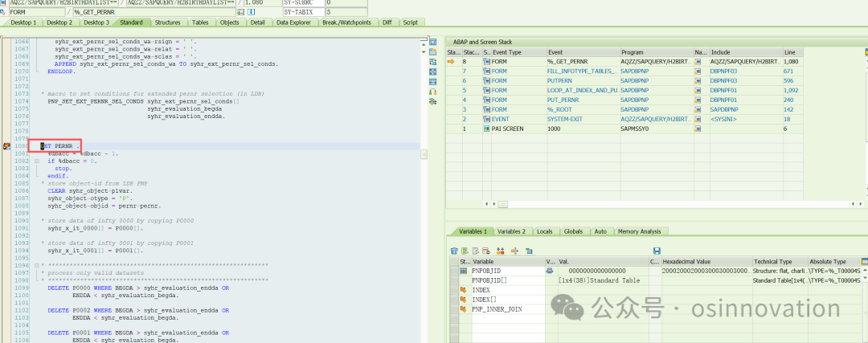Switch to the Auto tab
Viewport: 868px width, 343px height.
(x=600, y=231)
